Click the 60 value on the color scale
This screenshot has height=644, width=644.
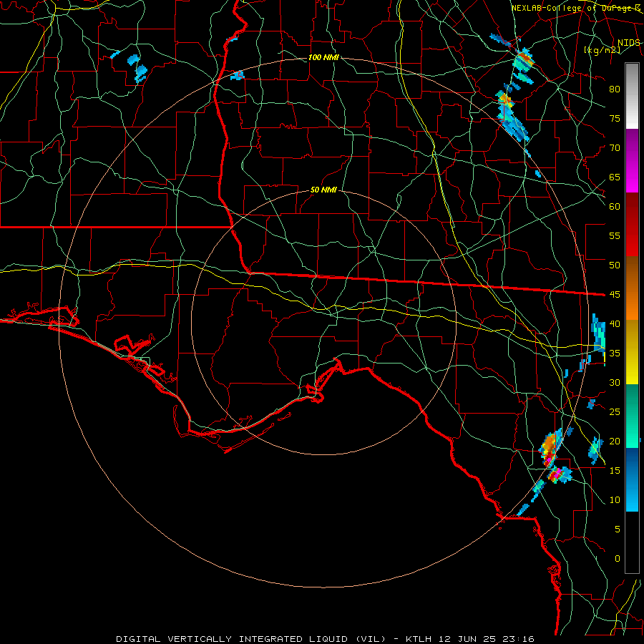pos(615,207)
